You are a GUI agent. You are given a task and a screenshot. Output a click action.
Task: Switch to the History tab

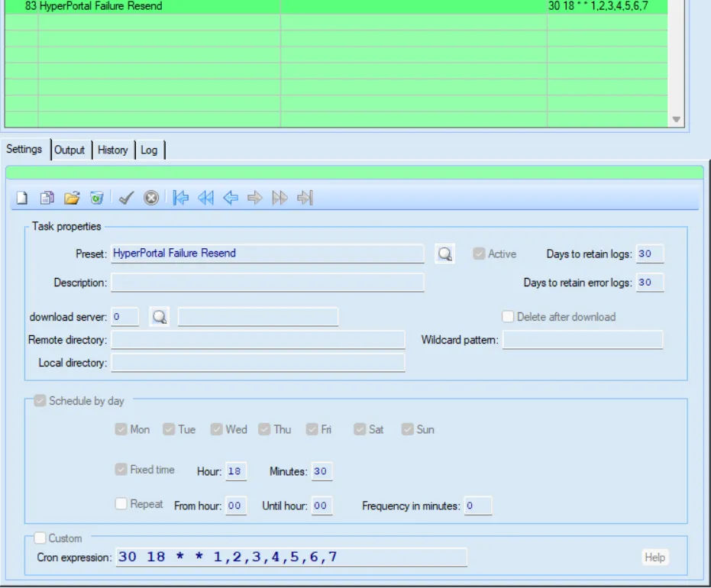[113, 150]
